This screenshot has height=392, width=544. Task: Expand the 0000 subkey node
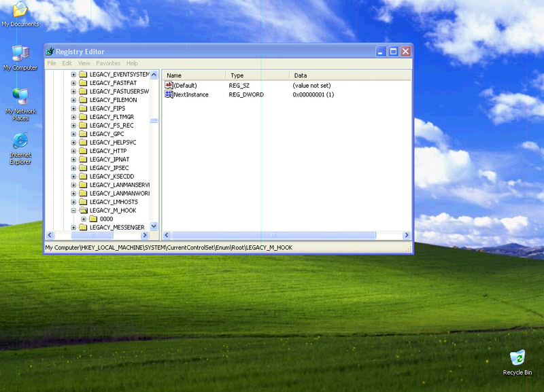click(84, 219)
